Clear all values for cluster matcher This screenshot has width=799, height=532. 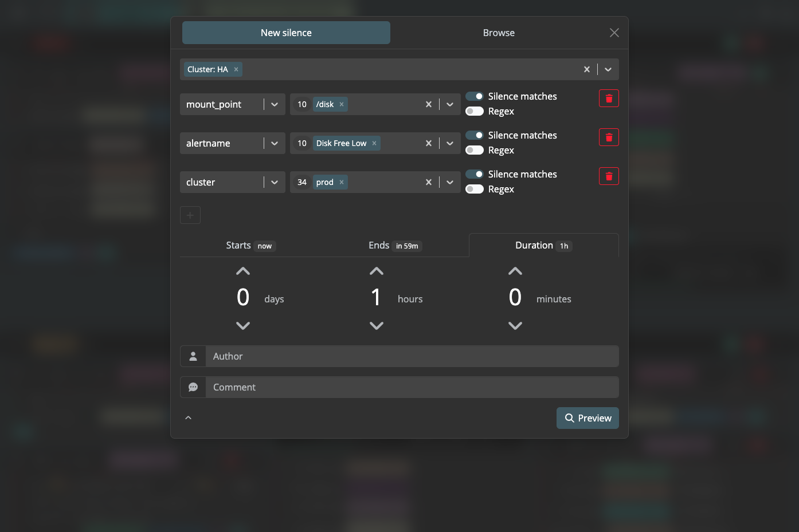coord(429,182)
